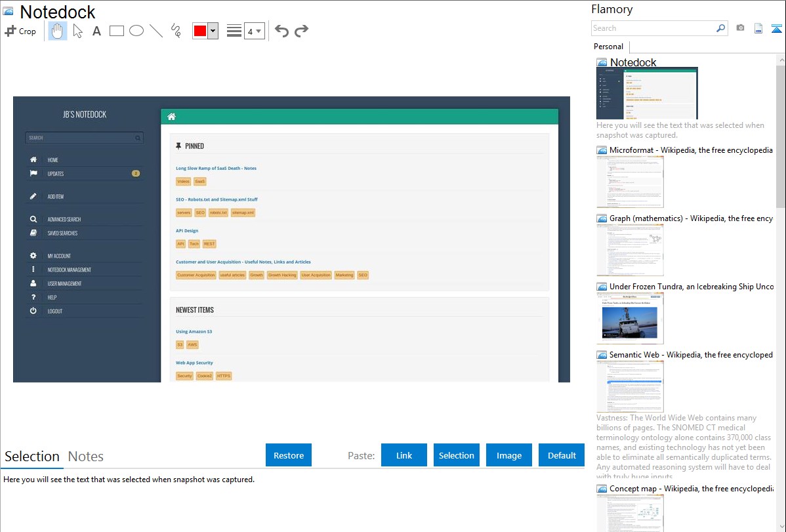Select the straight line tool

156,31
